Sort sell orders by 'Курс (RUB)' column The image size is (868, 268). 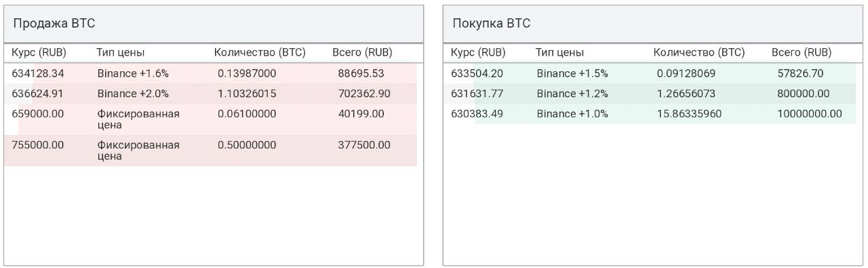(39, 52)
